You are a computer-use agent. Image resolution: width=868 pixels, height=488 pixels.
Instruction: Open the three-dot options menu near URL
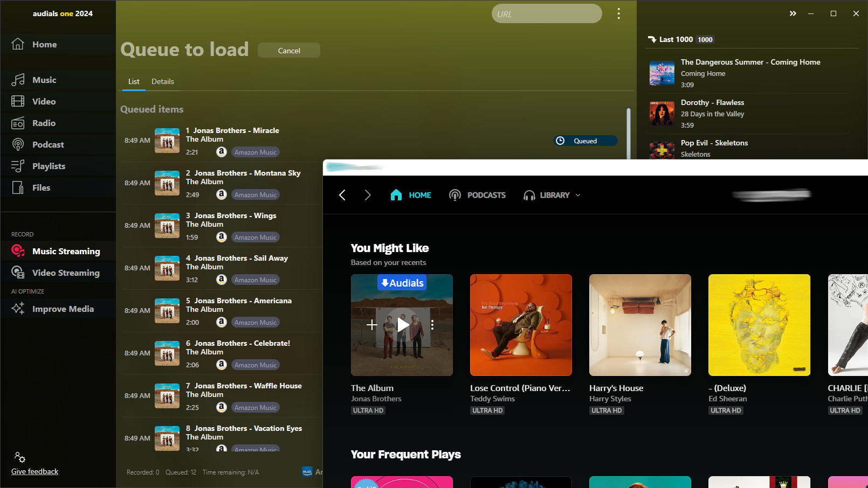618,13
